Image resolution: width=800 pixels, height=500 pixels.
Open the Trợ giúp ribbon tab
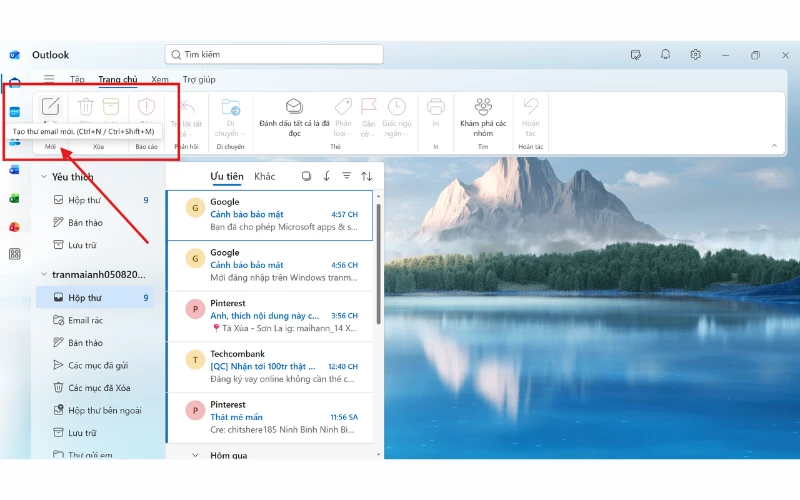click(199, 80)
